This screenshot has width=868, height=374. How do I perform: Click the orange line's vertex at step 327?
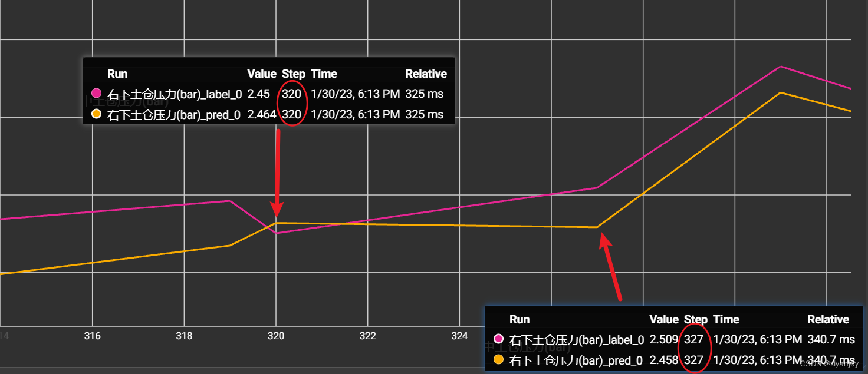[597, 227]
